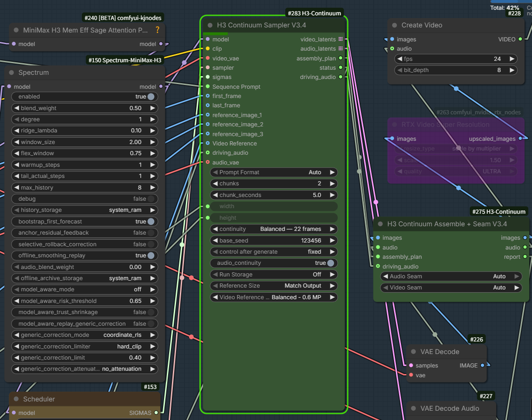The image size is (532, 420).
Task: Click the sigmas input socket on Sampler
Action: 208,77
